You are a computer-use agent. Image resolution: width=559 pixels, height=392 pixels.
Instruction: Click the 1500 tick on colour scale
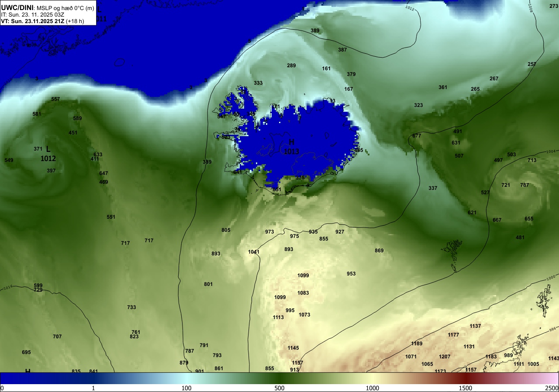(466, 388)
